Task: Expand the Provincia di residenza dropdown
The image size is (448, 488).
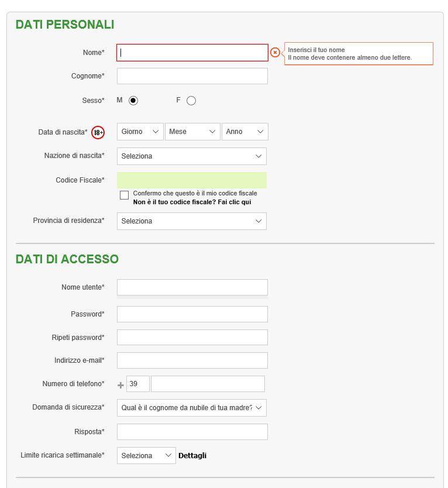Action: (192, 221)
